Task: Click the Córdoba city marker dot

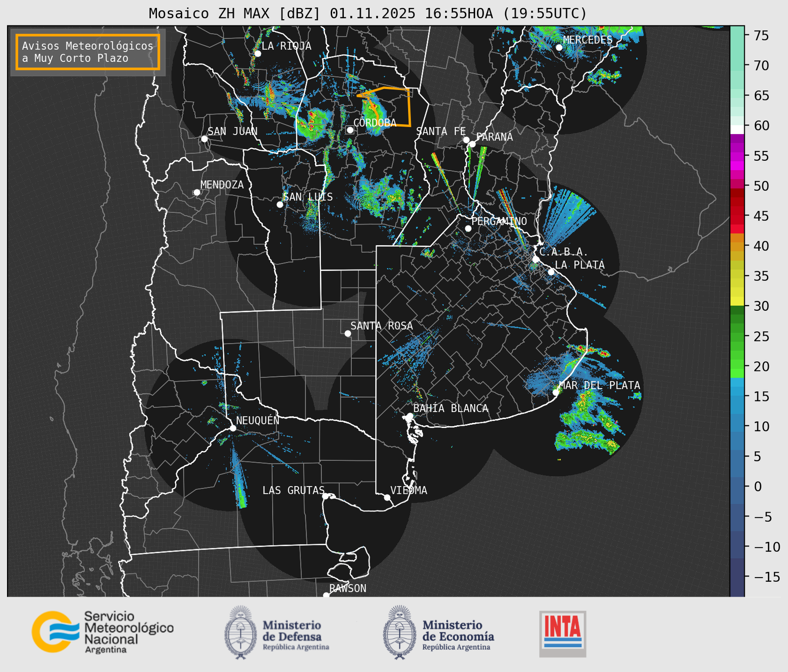Action: pos(350,130)
